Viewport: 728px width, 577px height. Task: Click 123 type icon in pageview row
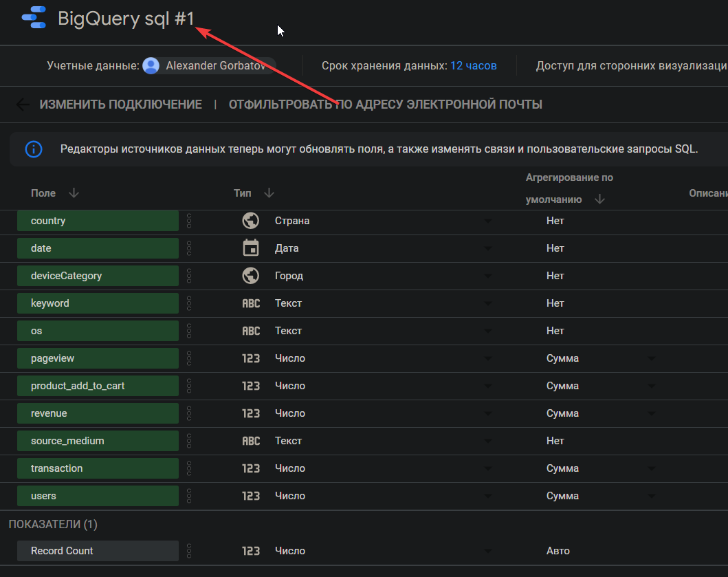[251, 358]
